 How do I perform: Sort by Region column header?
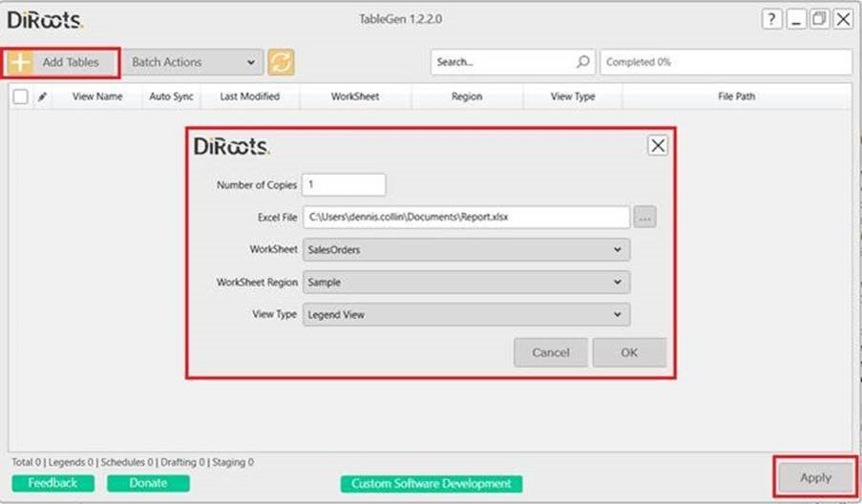[467, 96]
